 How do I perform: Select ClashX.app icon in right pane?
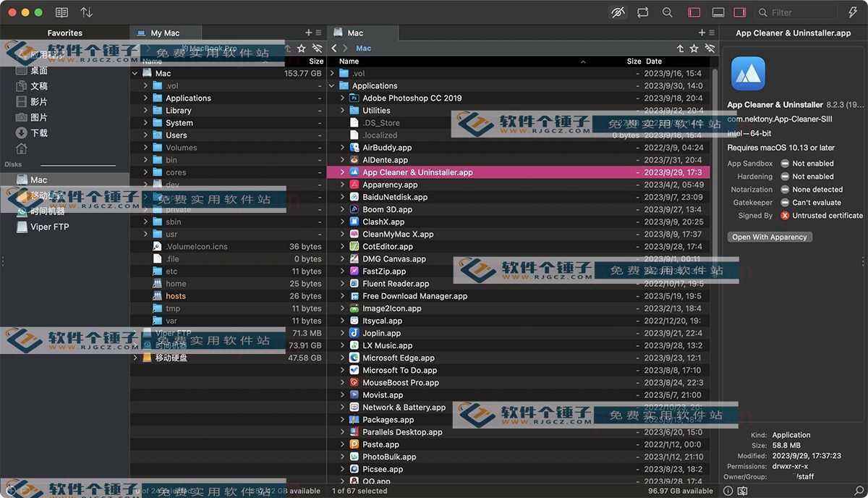click(354, 221)
